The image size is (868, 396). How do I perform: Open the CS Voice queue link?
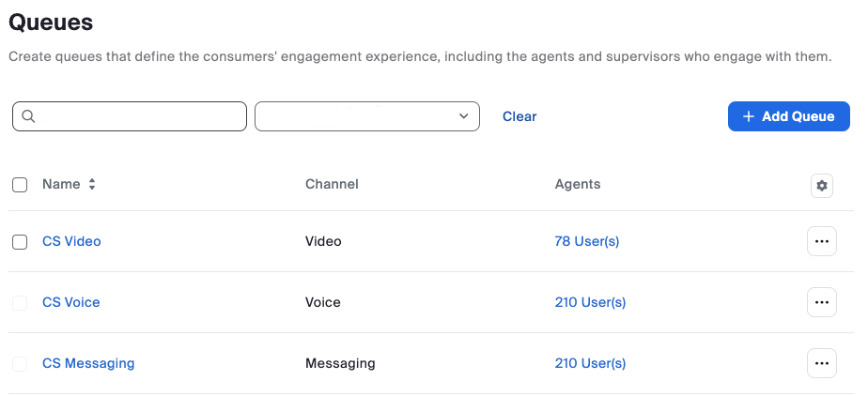71,302
